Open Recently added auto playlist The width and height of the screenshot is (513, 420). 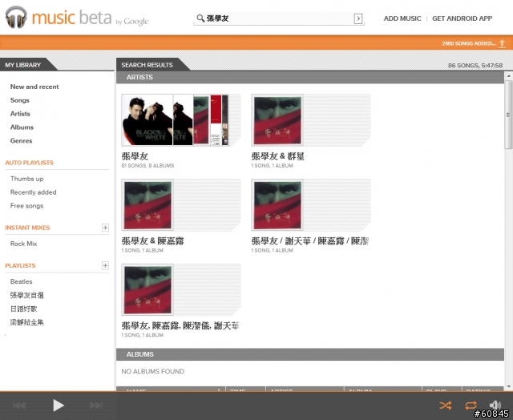pos(33,192)
